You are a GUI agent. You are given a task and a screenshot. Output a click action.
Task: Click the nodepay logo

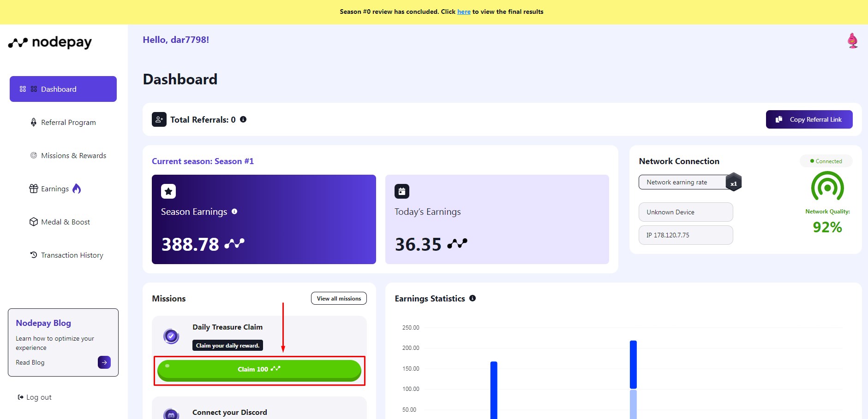(50, 42)
